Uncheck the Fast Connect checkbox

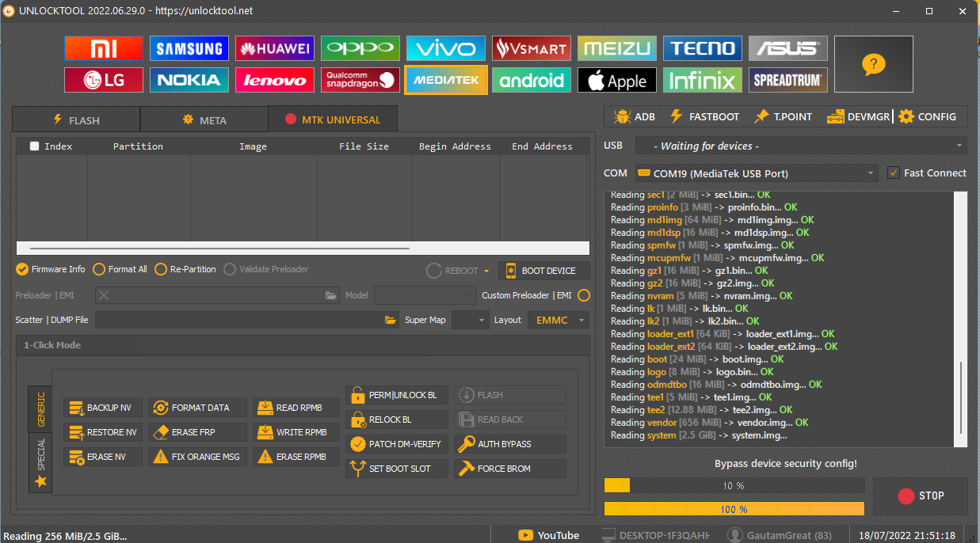tap(894, 173)
